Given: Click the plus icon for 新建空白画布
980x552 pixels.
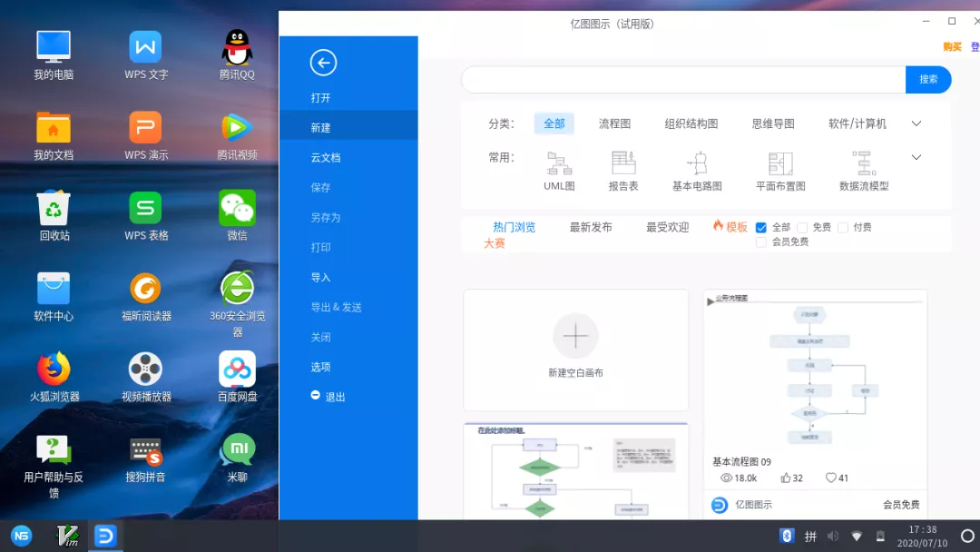Looking at the screenshot, I should point(575,336).
